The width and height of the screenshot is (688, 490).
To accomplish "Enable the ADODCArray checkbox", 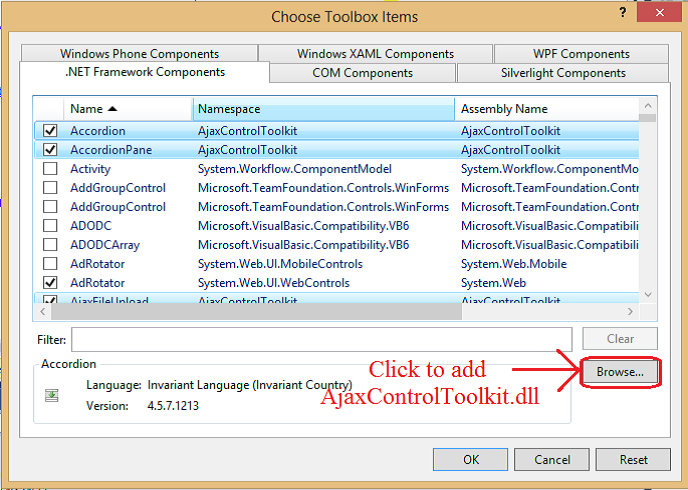I will click(50, 245).
